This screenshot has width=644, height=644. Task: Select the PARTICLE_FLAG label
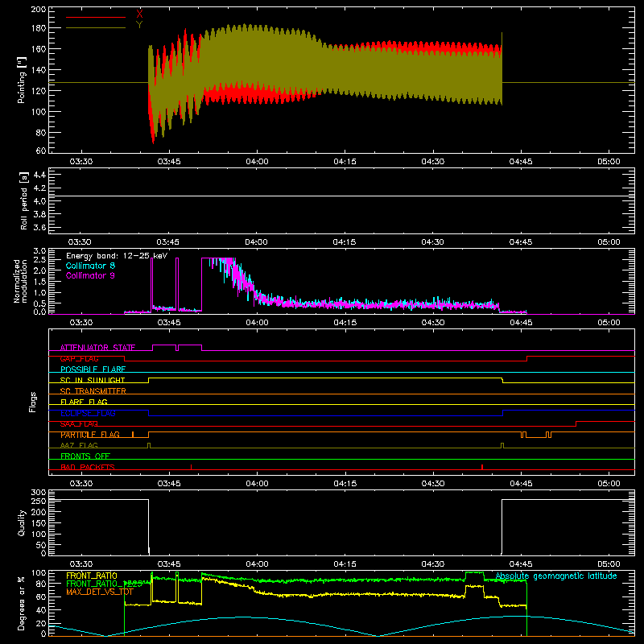90,435
